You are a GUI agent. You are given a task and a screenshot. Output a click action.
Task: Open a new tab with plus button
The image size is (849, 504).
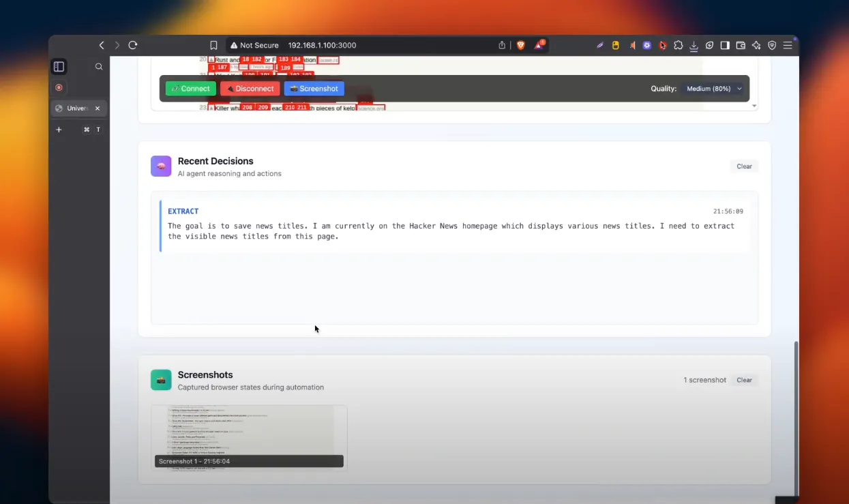pyautogui.click(x=59, y=130)
